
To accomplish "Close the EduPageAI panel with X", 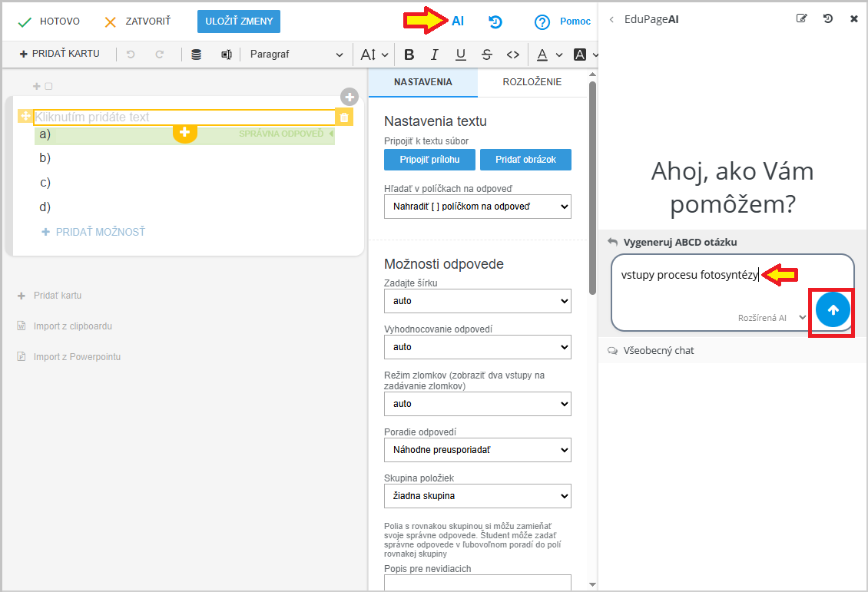I will tap(853, 18).
